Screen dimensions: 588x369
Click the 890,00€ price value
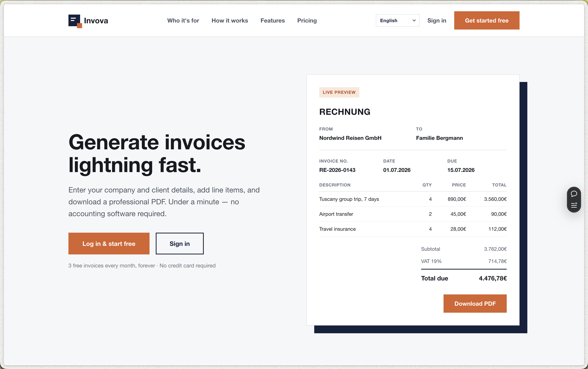(x=457, y=199)
